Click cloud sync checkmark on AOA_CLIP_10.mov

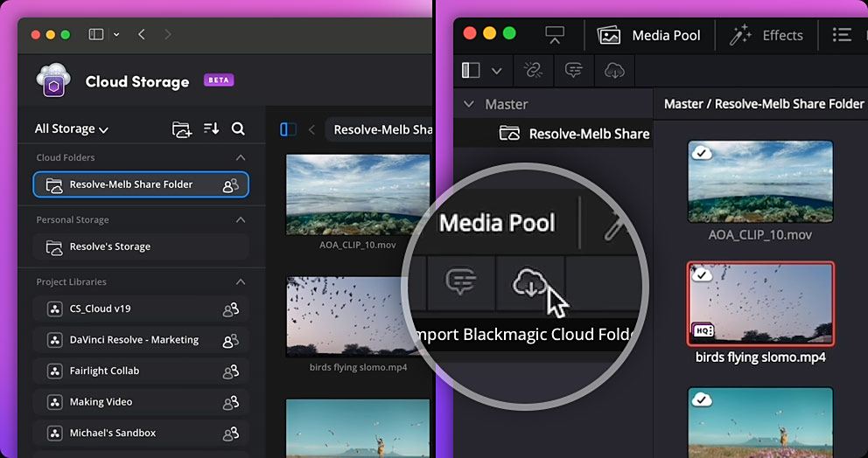pyautogui.click(x=703, y=153)
